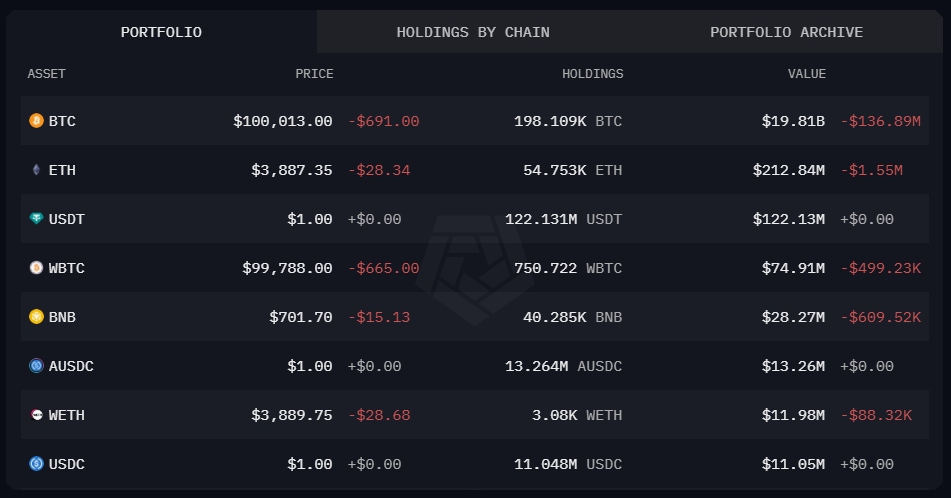
Task: Sort by the PRICE column header
Action: point(314,74)
